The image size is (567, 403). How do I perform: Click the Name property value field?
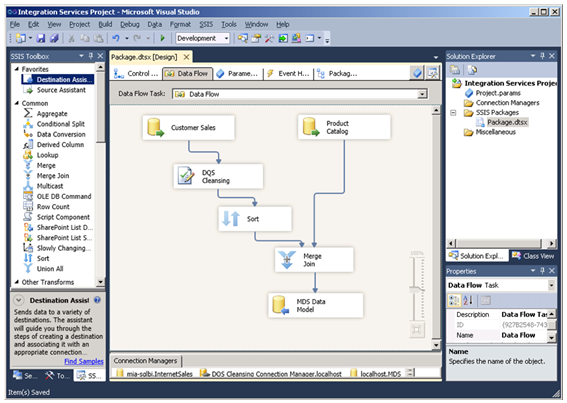523,335
